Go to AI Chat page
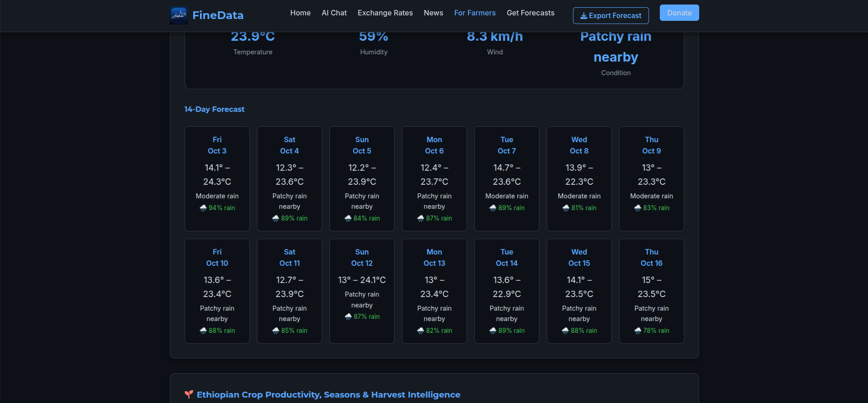The height and width of the screenshot is (403, 868). [334, 13]
